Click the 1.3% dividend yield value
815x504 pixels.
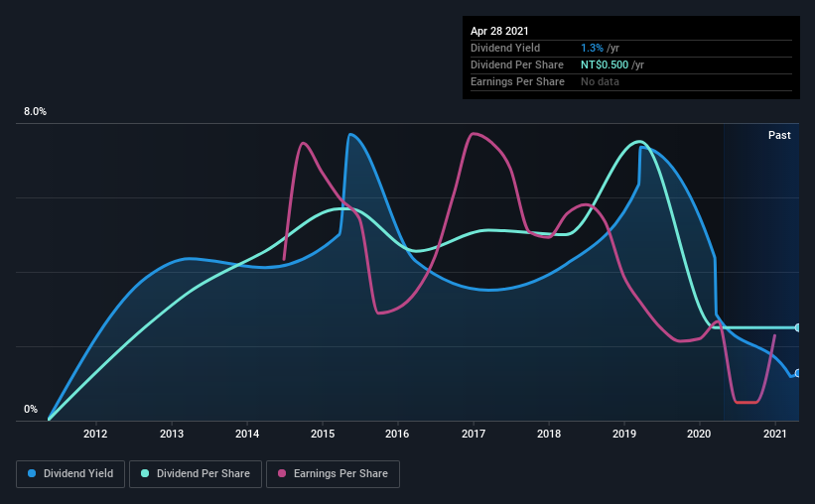point(592,48)
